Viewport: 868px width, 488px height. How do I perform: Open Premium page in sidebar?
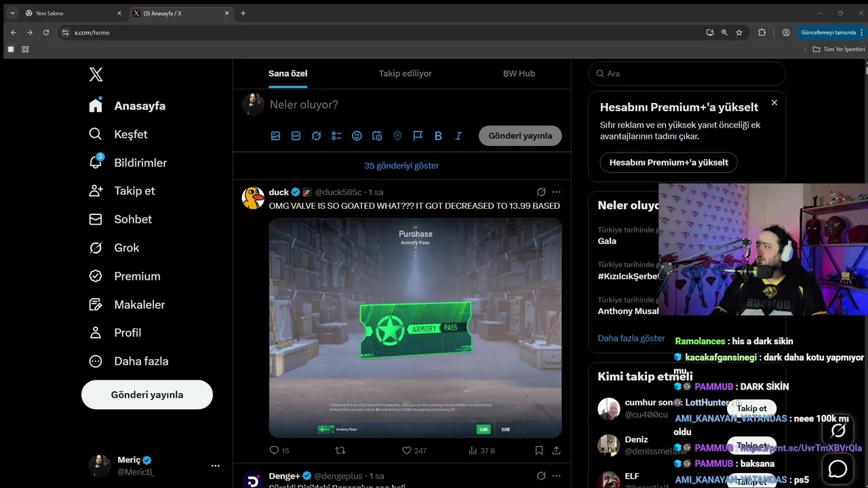coord(124,277)
